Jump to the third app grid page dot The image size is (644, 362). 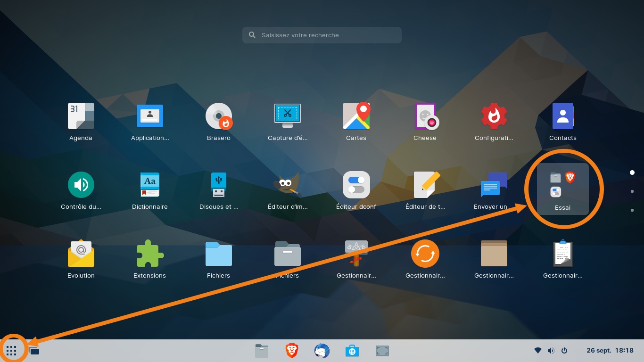pos(632,210)
